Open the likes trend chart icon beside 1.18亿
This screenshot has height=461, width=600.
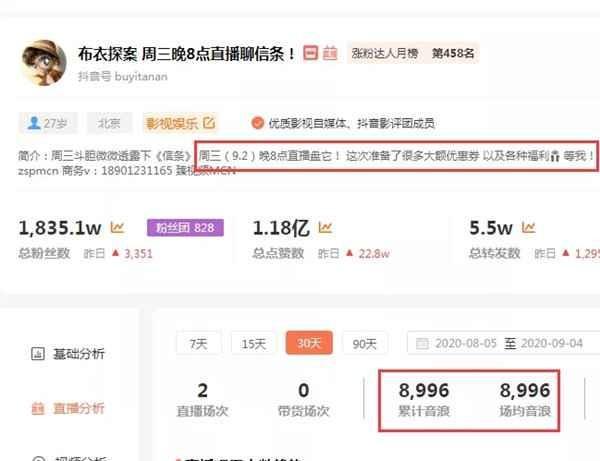pos(325,227)
